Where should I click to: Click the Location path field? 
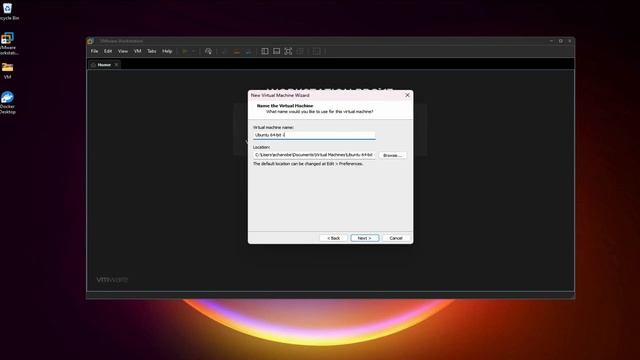click(x=314, y=155)
